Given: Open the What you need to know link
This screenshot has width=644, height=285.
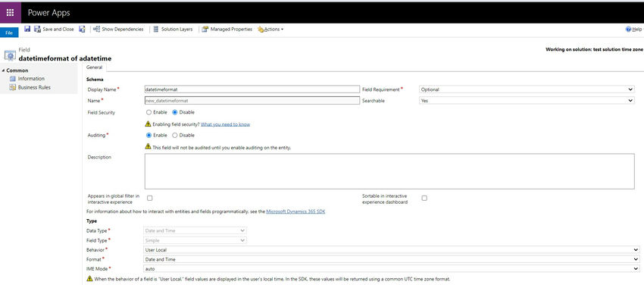Looking at the screenshot, I should coord(225,124).
